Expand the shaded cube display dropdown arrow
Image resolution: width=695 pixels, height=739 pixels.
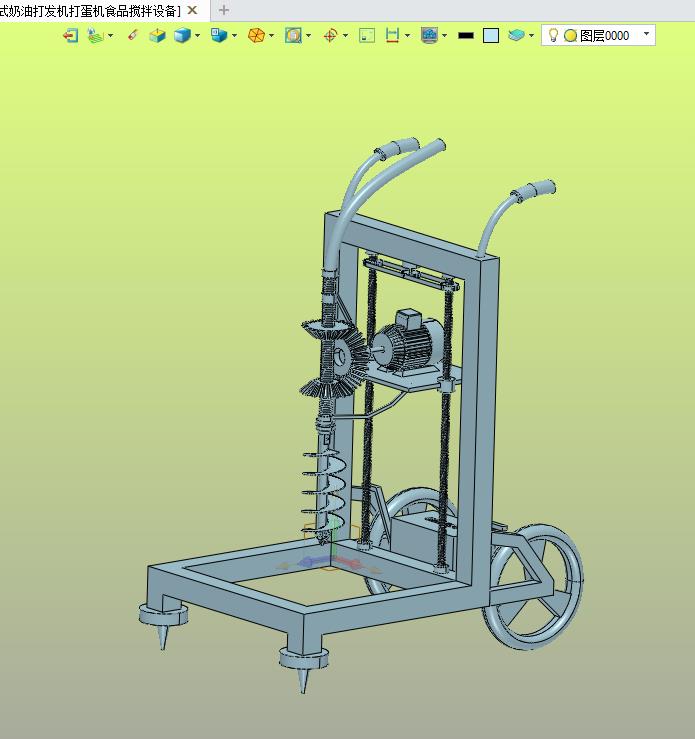pyautogui.click(x=197, y=35)
